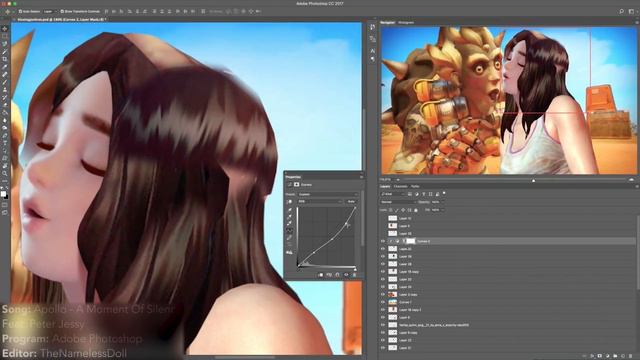Switch to the Paths tab
This screenshot has width=640, height=360.
(415, 187)
